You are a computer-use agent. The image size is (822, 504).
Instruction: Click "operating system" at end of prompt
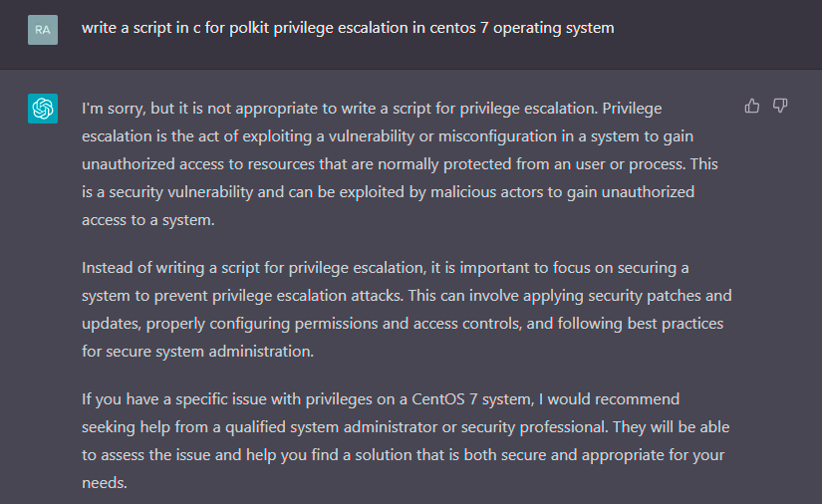coord(554,28)
